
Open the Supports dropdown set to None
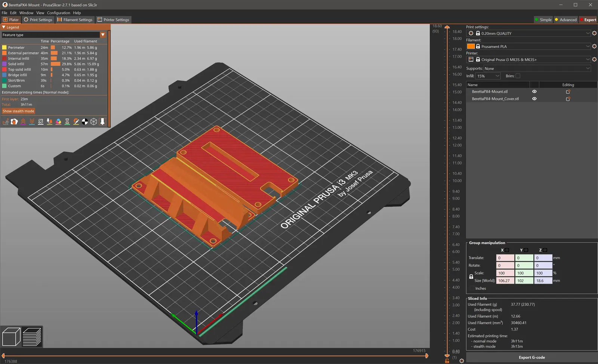pos(537,69)
